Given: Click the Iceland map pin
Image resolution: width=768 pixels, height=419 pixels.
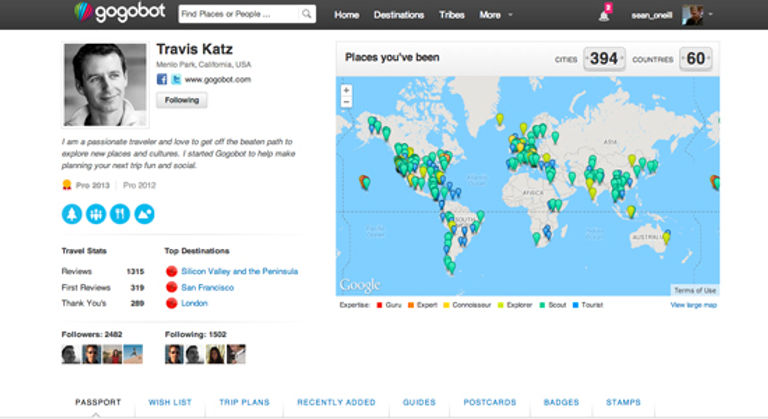Looking at the screenshot, I should 500,119.
